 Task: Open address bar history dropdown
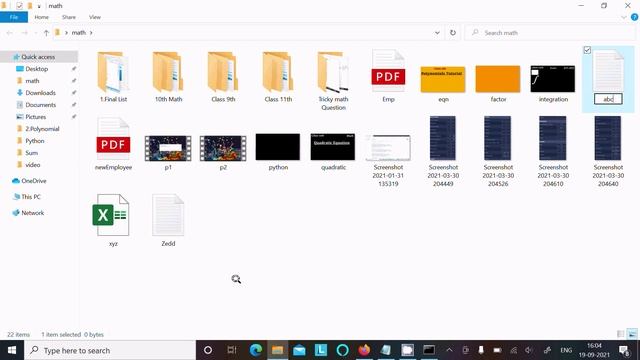(437, 33)
